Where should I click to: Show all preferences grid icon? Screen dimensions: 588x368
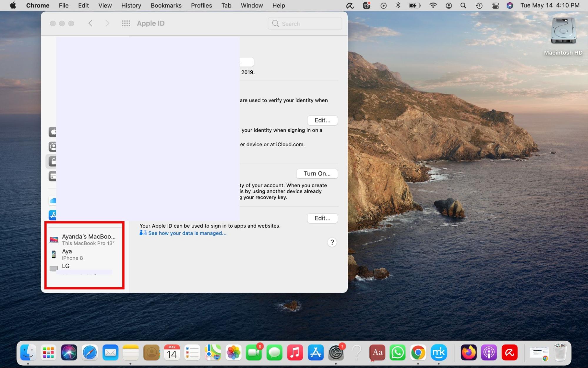(126, 23)
